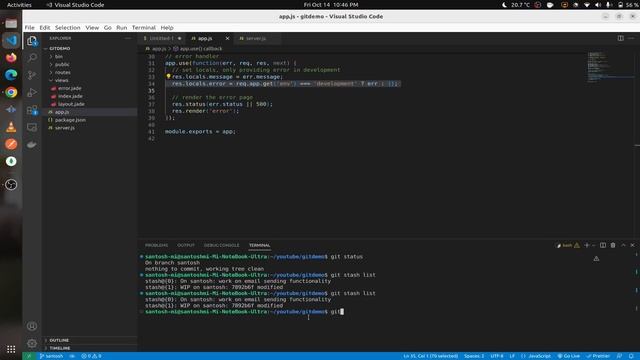The image size is (640, 360).
Task: Click the Go Live status bar button
Action: click(569, 356)
